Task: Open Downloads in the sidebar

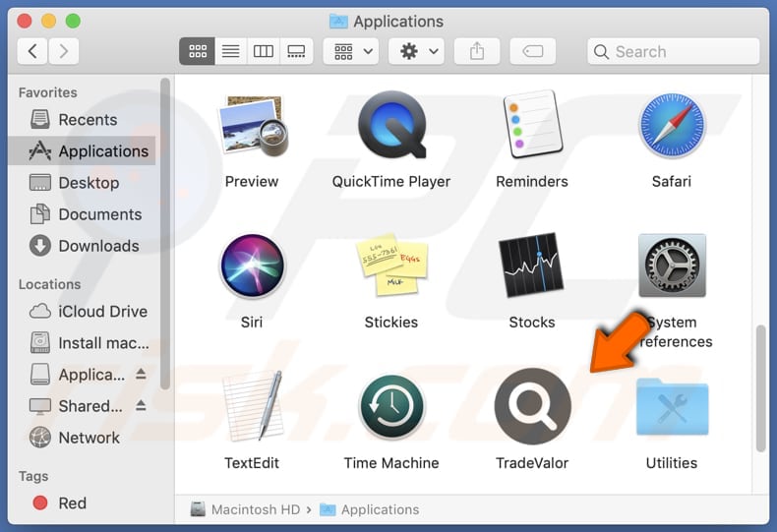Action: [82, 246]
